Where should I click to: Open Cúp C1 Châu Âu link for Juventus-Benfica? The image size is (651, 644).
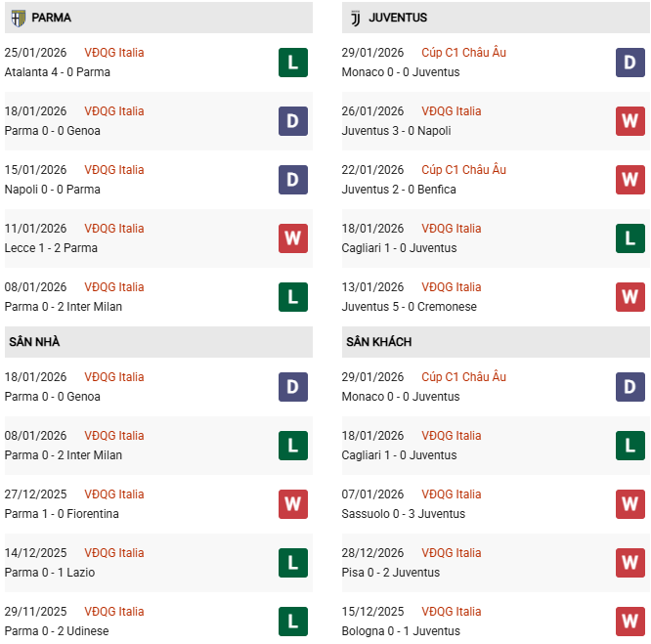coord(463,170)
